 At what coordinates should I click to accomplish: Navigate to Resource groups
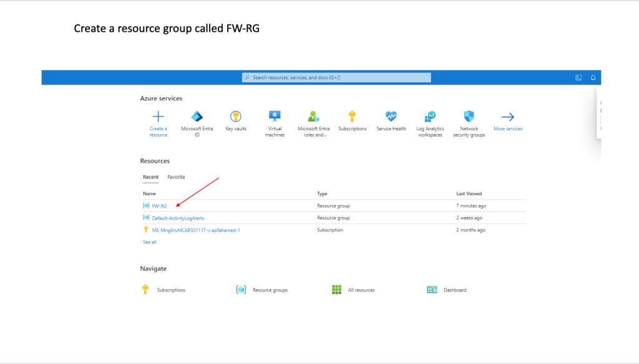click(x=270, y=290)
